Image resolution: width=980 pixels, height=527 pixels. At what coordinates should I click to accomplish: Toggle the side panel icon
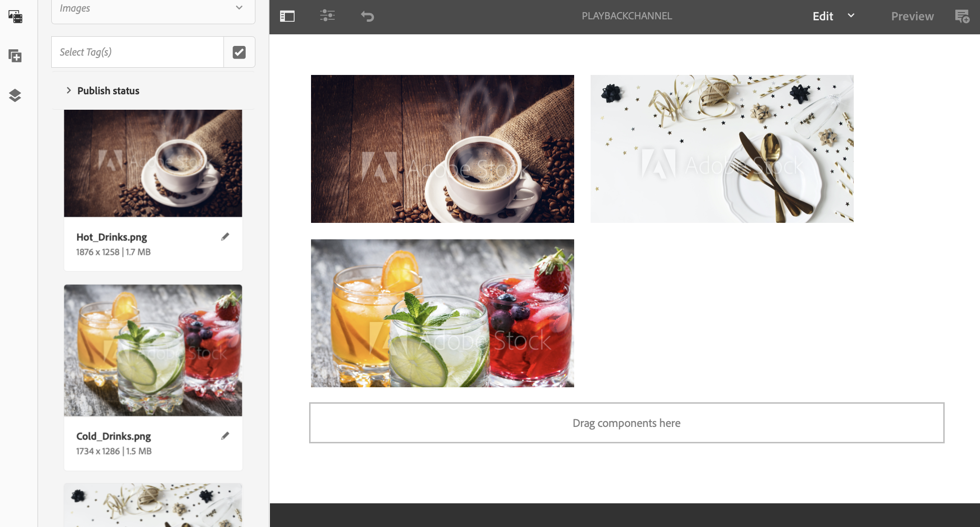(287, 16)
